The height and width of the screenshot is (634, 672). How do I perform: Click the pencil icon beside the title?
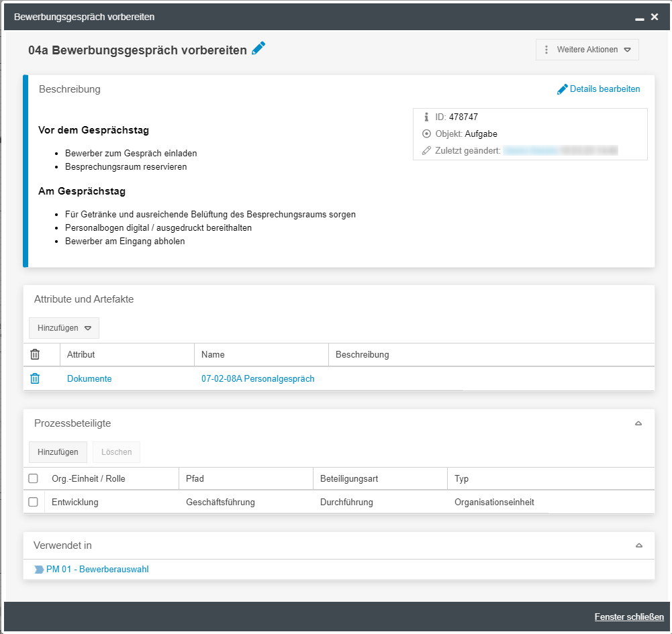[258, 49]
